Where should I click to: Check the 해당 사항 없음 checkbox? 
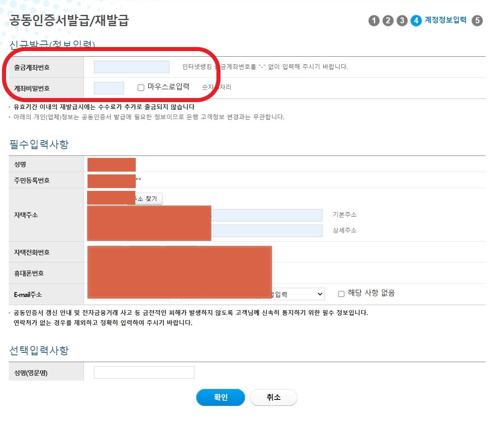point(341,293)
